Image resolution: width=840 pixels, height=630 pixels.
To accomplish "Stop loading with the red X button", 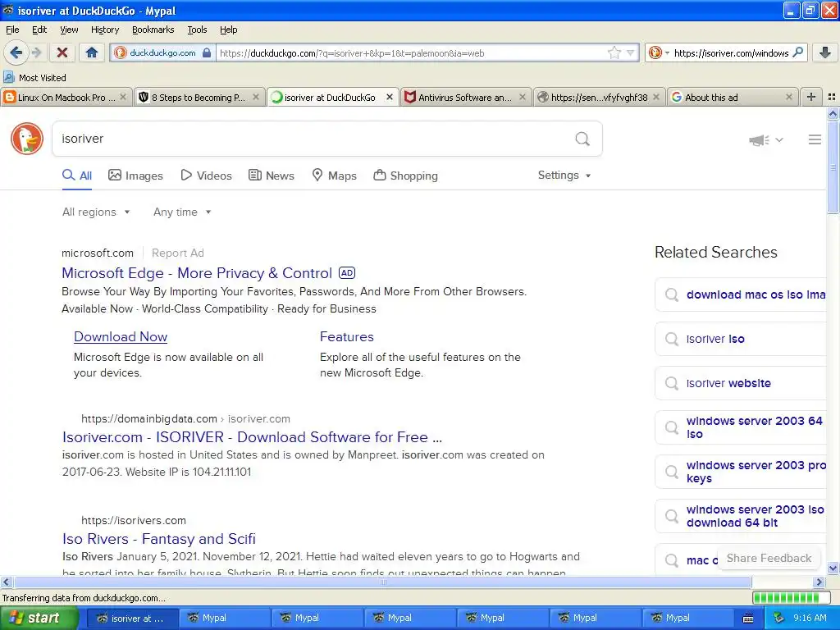I will (x=62, y=52).
